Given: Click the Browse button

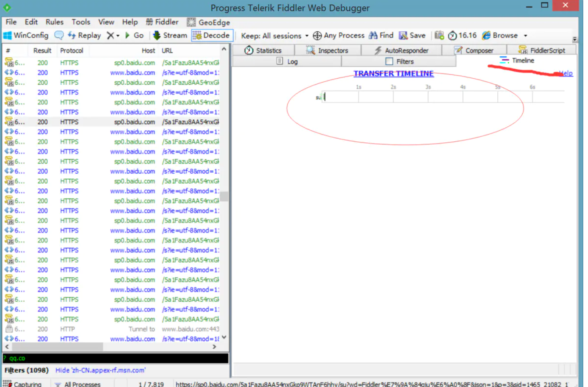Looking at the screenshot, I should point(500,36).
